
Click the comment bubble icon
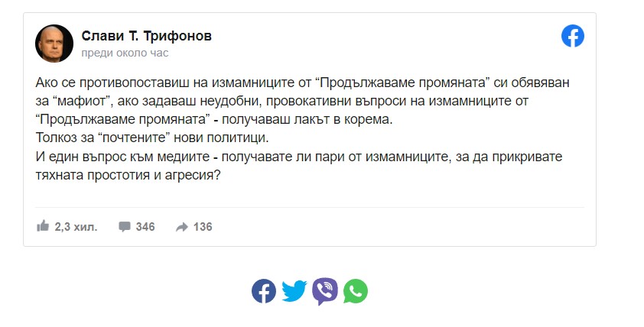[124, 227]
